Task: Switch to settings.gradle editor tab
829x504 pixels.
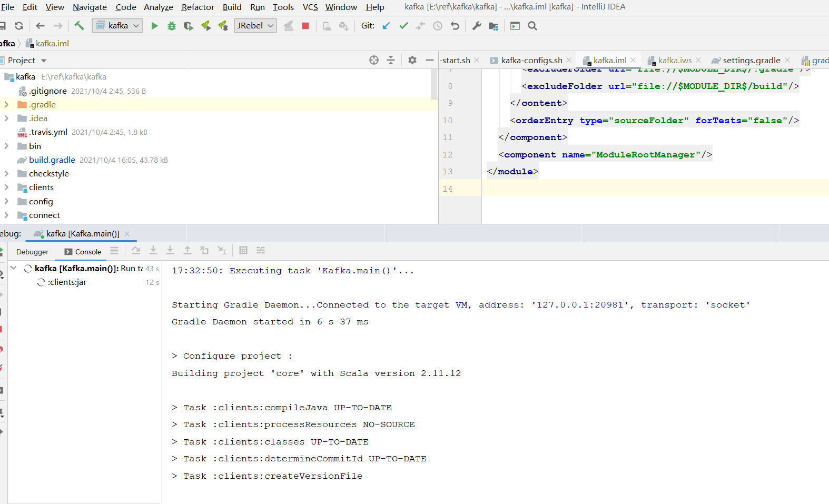Action: [x=751, y=60]
